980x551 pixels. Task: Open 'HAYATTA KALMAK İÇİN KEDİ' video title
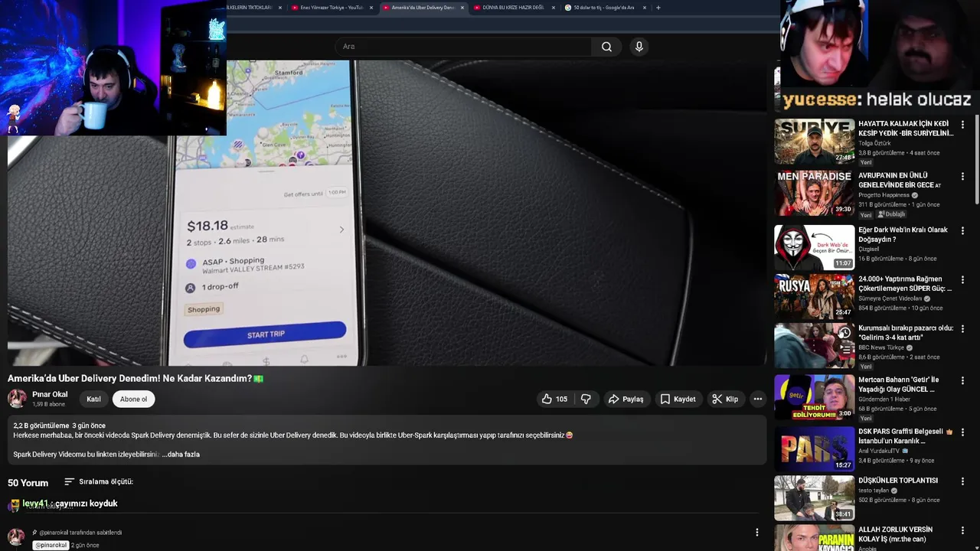coord(906,129)
